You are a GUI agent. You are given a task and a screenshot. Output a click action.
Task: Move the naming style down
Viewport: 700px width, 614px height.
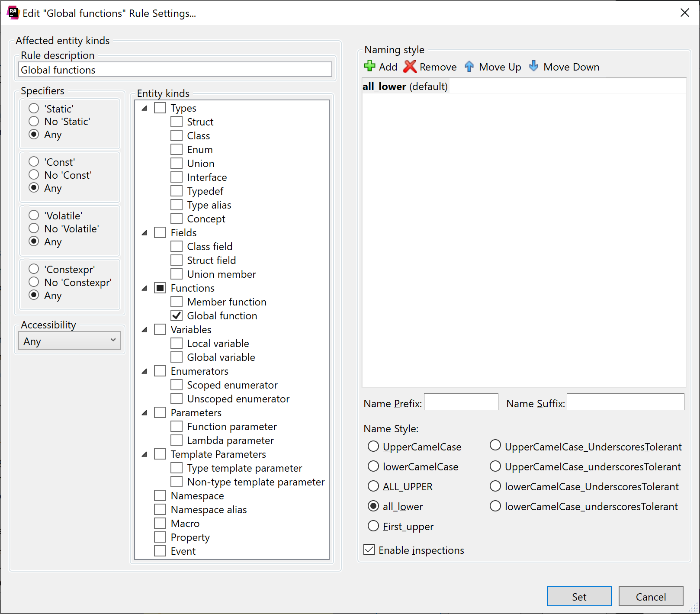[563, 67]
